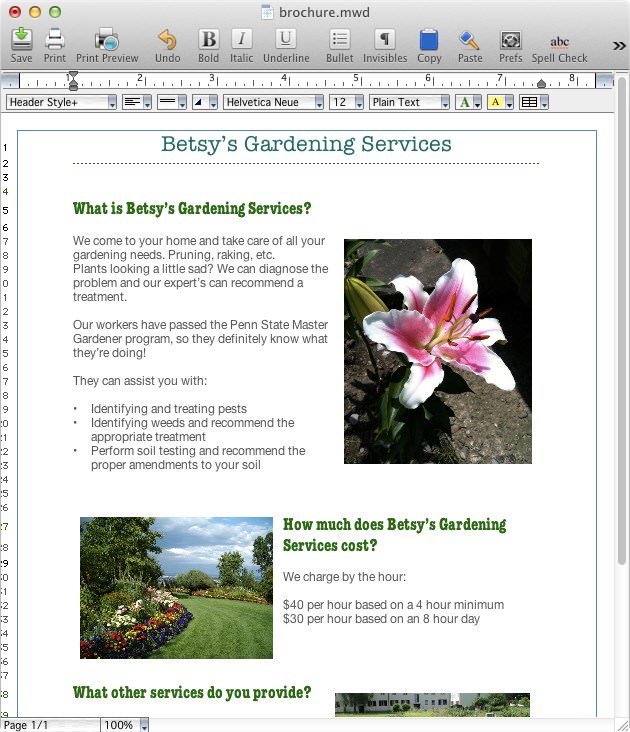Click the line '$40 per hour based on a 4 hour minimum'

coord(393,605)
